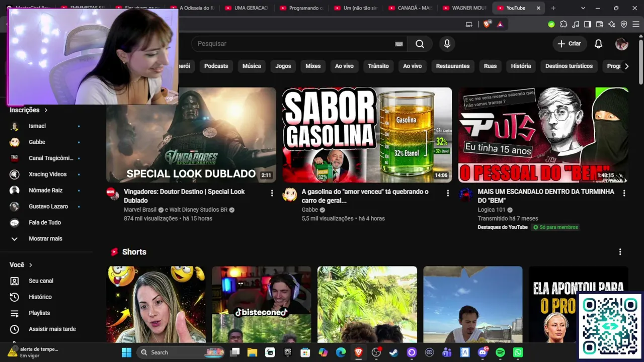Open Logica 101 channel link below video
The height and width of the screenshot is (362, 644).
(491, 210)
